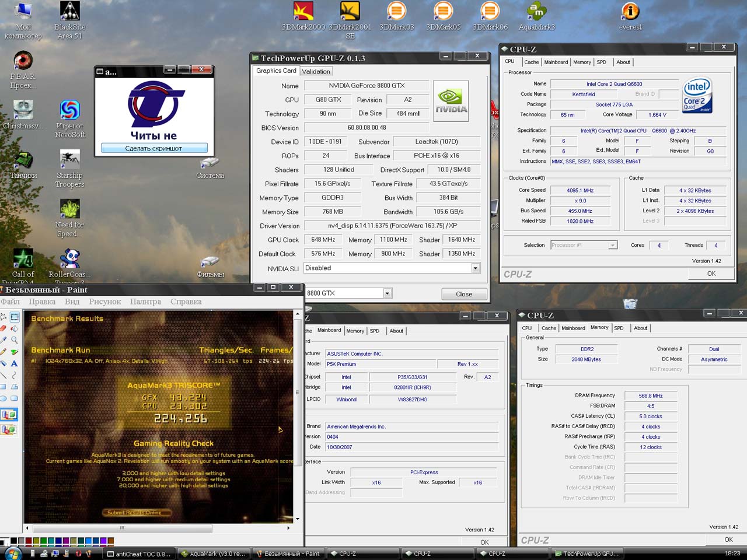Screen dimensions: 747x560
Task: Expand the 8800 GTX card selector in GPU-Z
Action: click(388, 293)
